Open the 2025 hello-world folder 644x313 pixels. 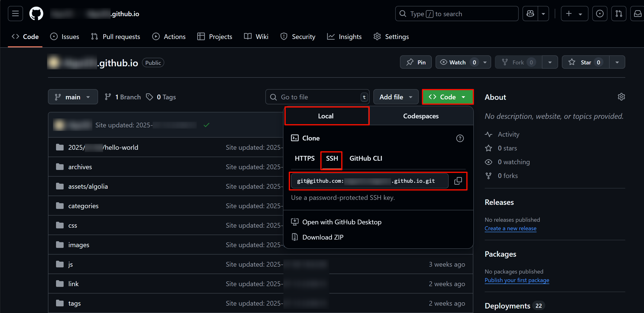tap(103, 148)
